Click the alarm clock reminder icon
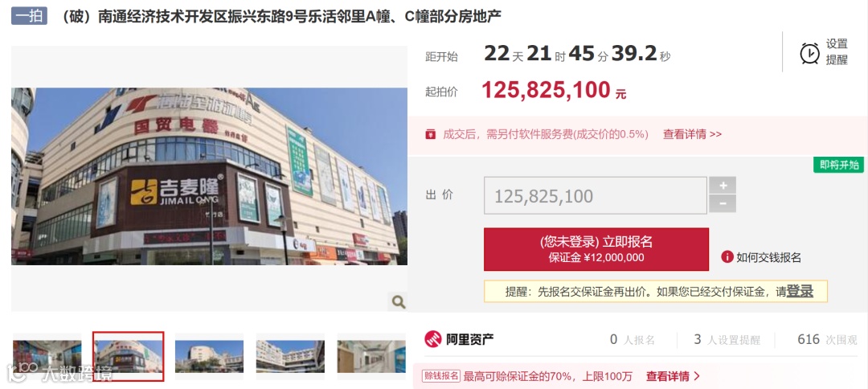Image resolution: width=868 pixels, height=389 pixels. point(810,54)
